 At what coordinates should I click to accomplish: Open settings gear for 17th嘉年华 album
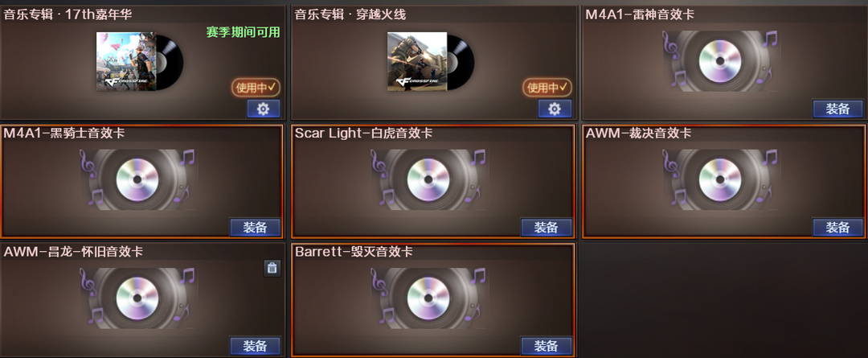(x=264, y=109)
